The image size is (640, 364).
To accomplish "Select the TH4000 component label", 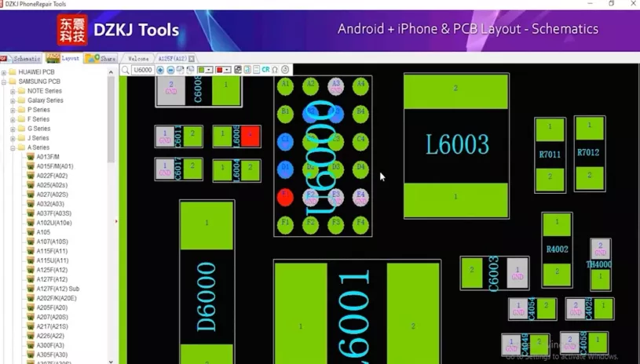I will click(599, 264).
